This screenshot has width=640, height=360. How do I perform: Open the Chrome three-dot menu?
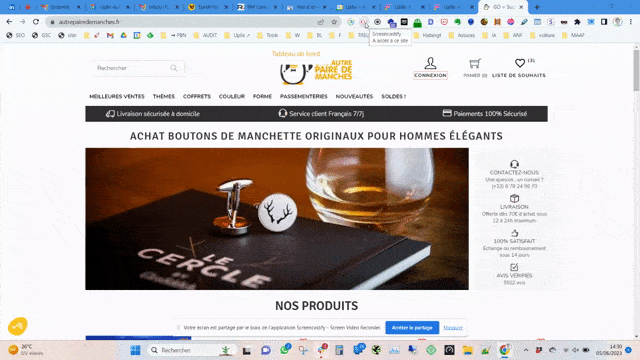[x=631, y=22]
